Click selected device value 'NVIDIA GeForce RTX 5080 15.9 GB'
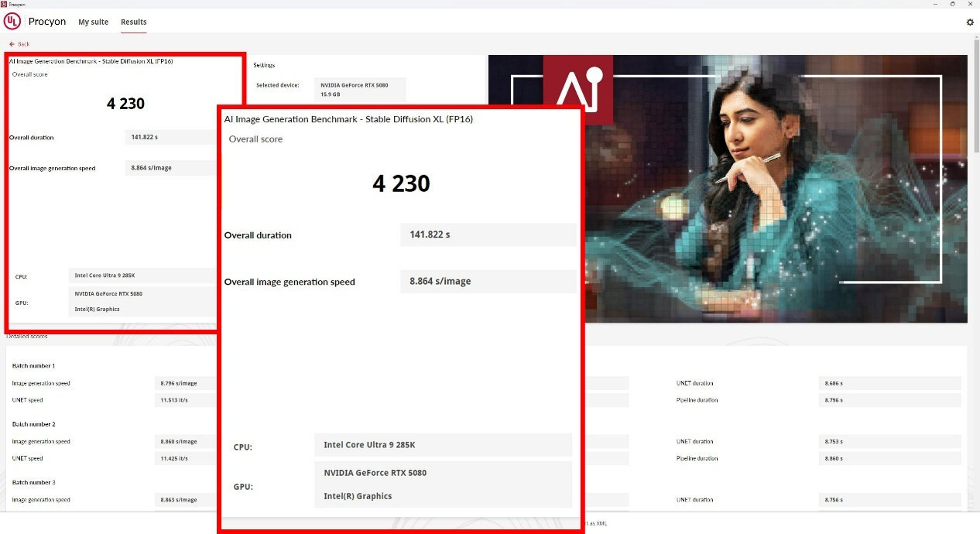Image resolution: width=980 pixels, height=534 pixels. tap(361, 89)
